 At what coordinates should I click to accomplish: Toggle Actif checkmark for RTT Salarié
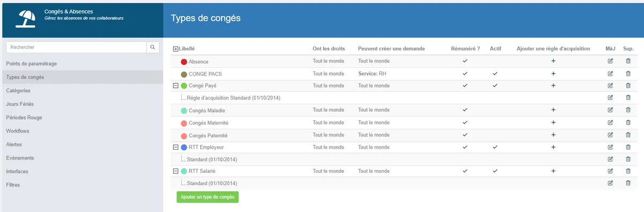[x=495, y=171]
